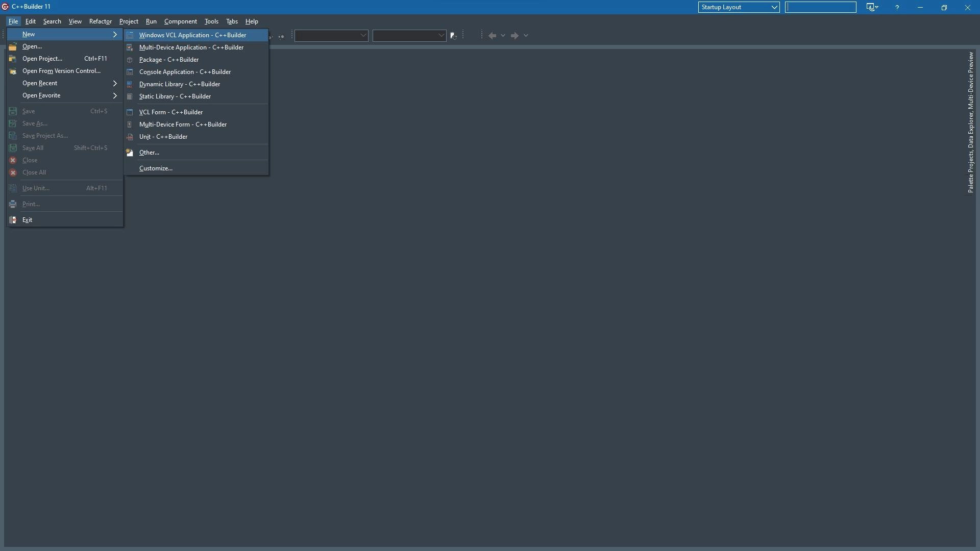Click the Package - C++Builder icon

(x=130, y=60)
